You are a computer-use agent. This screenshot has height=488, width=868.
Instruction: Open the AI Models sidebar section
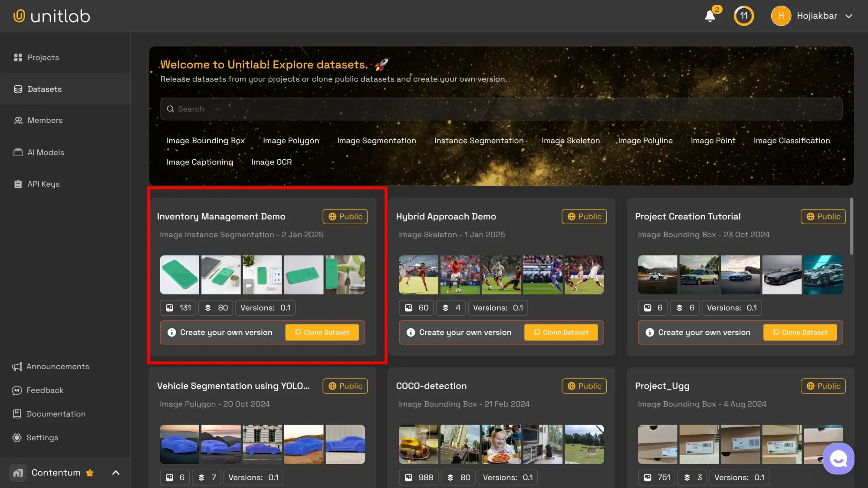46,152
